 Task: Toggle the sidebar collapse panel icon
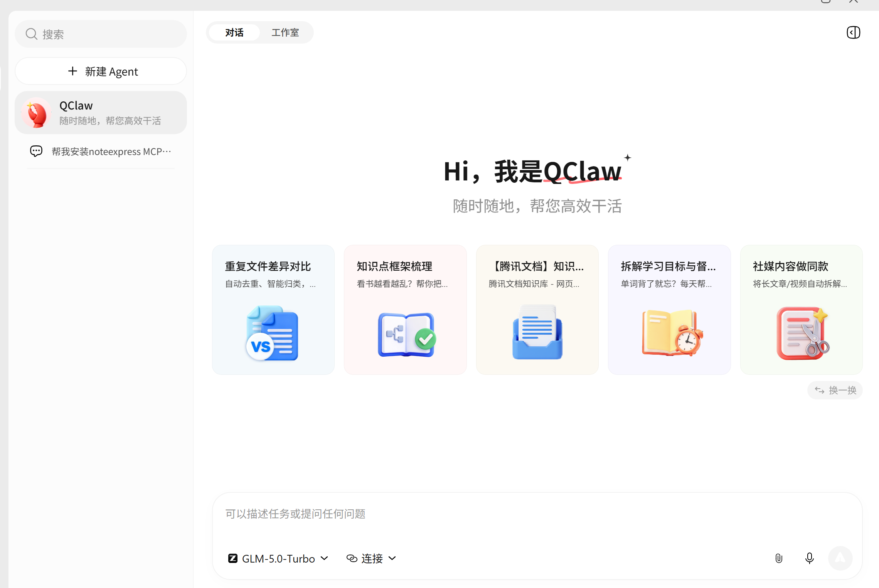coord(853,32)
